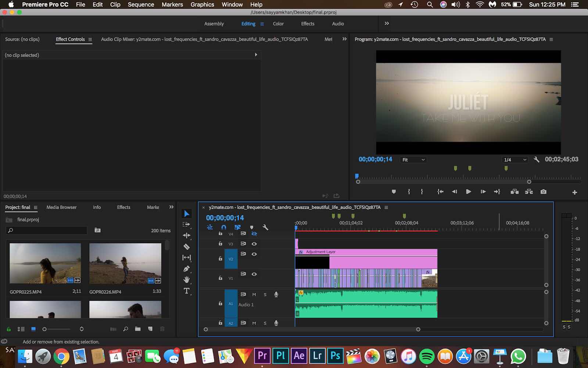Screen dimensions: 588x368
Task: Enable voice-over record on A1
Action: pos(276,294)
